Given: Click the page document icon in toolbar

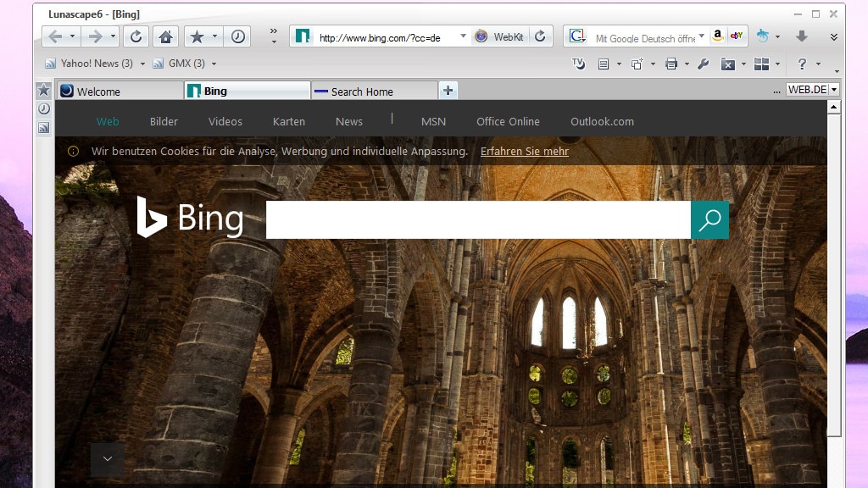Looking at the screenshot, I should tap(604, 64).
